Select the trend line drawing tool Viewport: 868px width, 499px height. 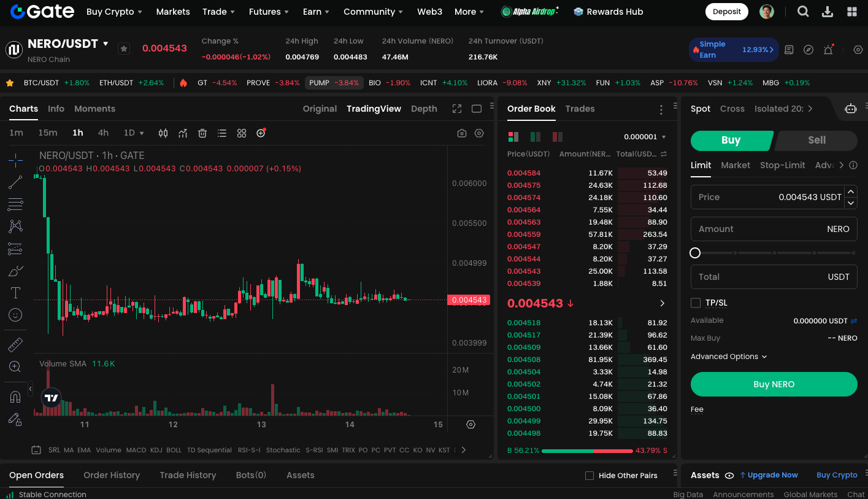click(x=15, y=182)
